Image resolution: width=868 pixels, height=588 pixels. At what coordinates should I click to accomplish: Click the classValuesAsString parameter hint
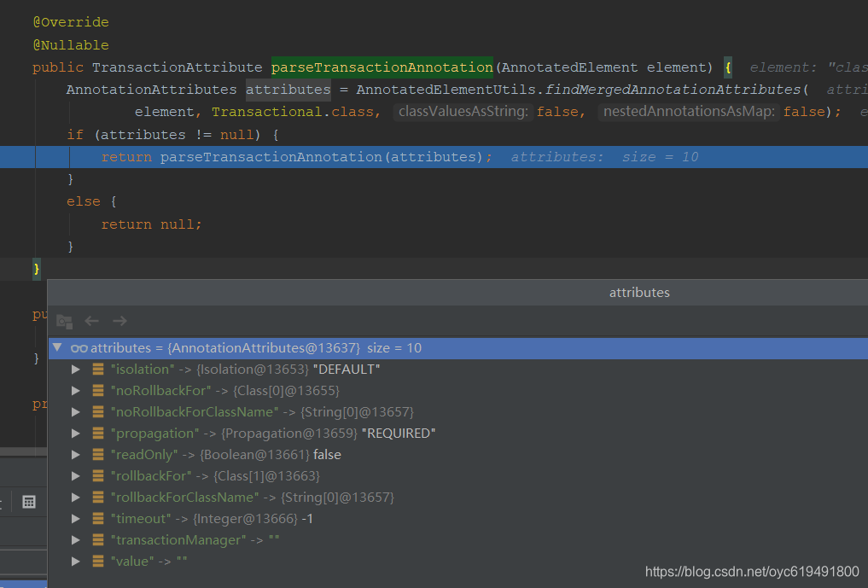click(463, 111)
